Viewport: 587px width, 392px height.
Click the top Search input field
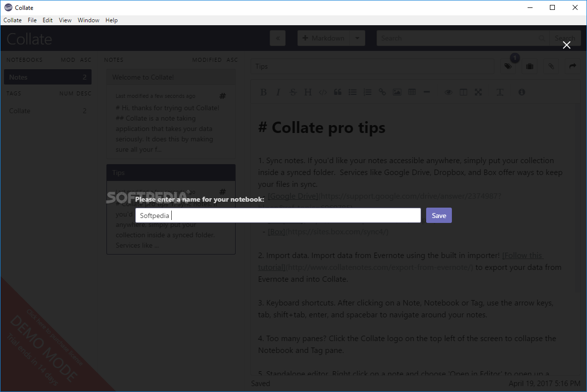tap(463, 38)
